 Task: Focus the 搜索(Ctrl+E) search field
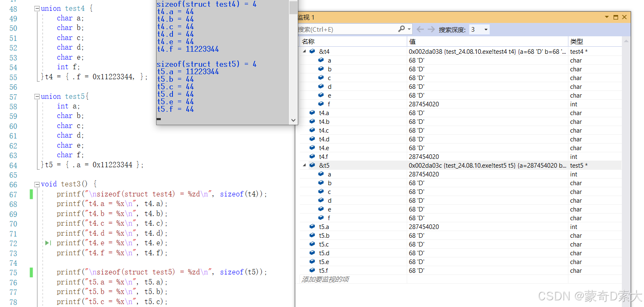coord(347,29)
